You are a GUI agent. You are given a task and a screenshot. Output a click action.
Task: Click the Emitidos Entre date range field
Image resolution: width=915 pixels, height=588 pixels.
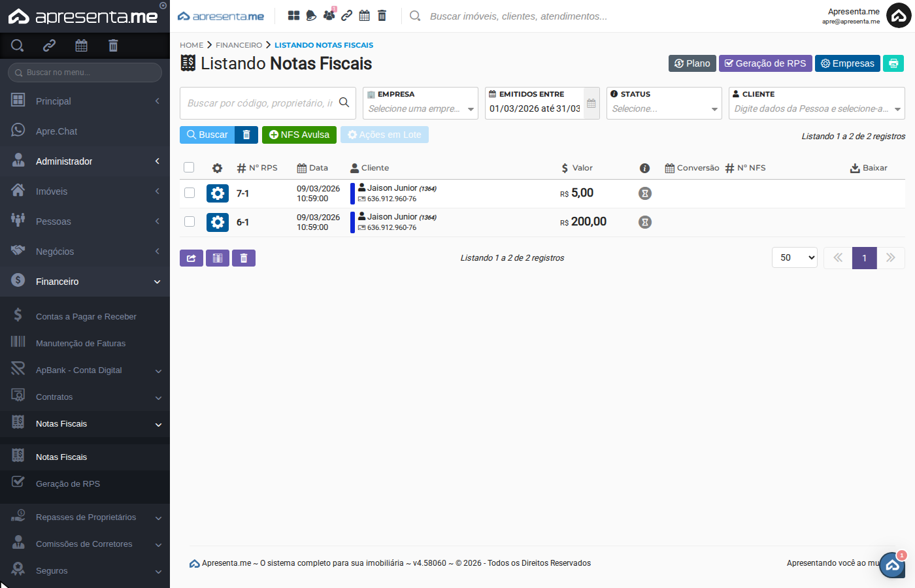pos(535,108)
